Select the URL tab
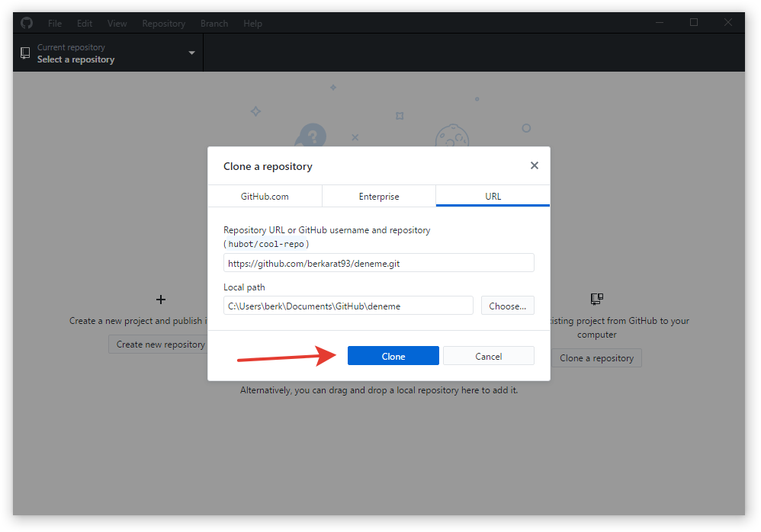761x532 pixels. click(x=493, y=197)
